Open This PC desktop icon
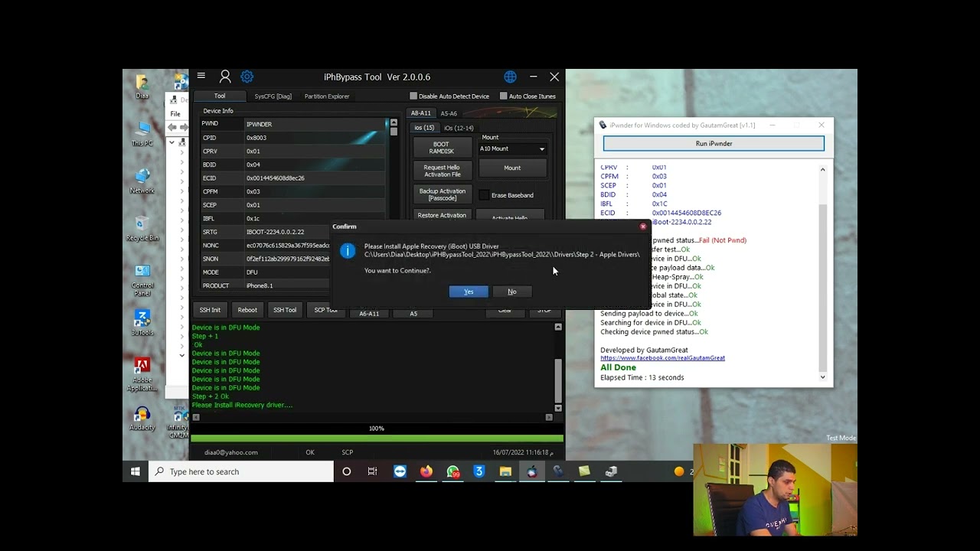The height and width of the screenshot is (551, 980). pyautogui.click(x=142, y=133)
